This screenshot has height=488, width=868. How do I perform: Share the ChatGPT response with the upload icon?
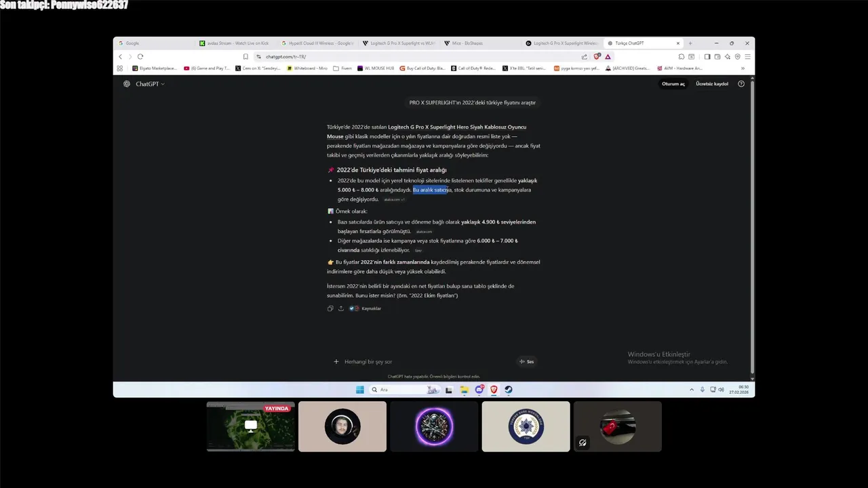pos(341,308)
